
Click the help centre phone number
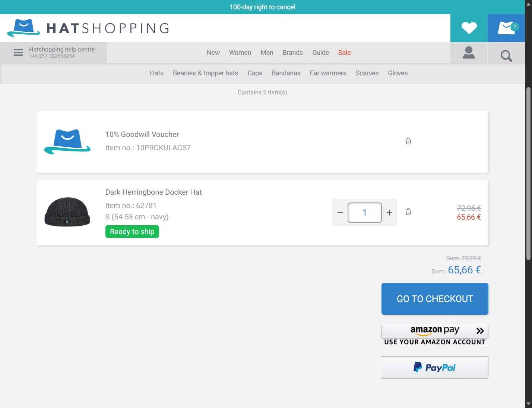point(52,56)
